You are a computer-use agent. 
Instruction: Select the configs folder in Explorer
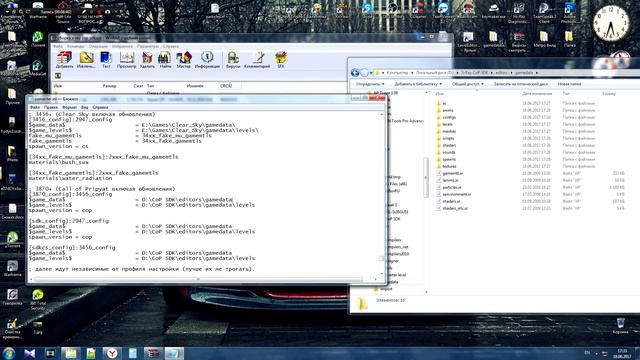click(x=449, y=117)
